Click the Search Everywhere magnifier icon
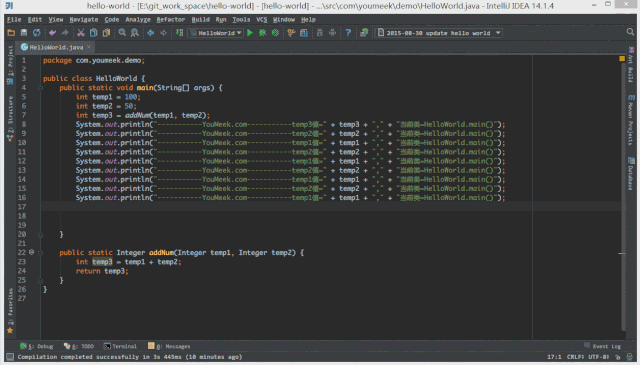640x365 pixels. tap(630, 32)
